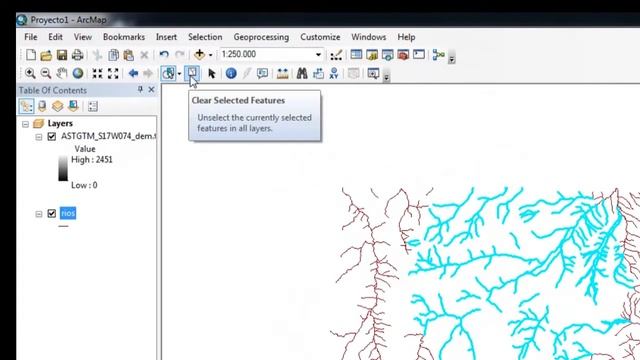Screen dimensions: 640x360
Task: Pin the Table Of Contents panel
Action: pos(140,89)
